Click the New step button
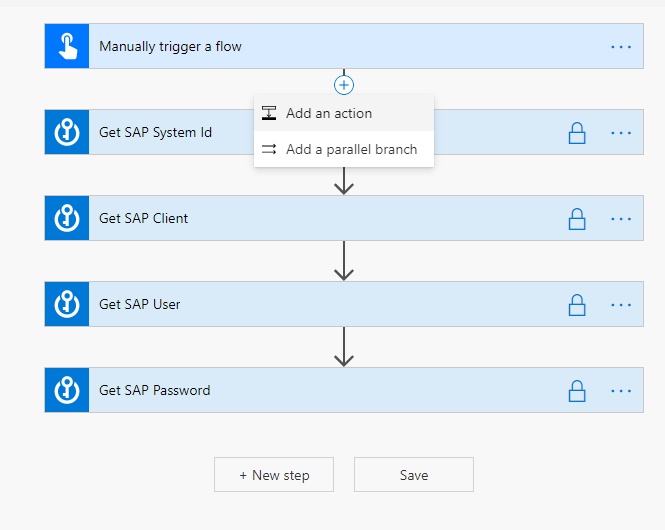665x530 pixels. 274,475
